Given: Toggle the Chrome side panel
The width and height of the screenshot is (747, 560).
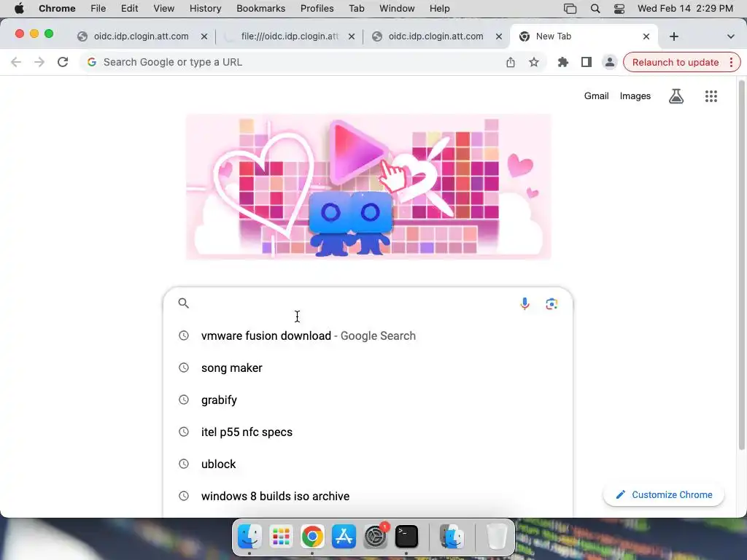Looking at the screenshot, I should [586, 62].
